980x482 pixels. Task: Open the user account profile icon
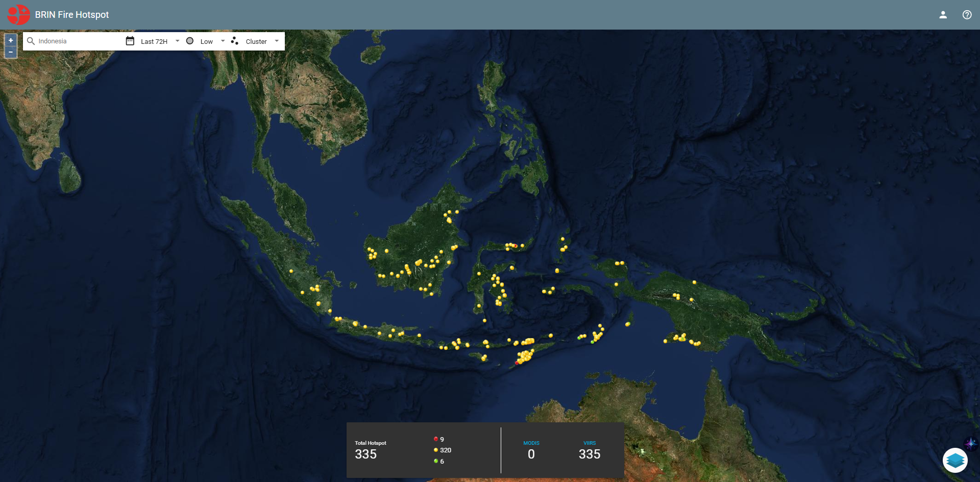pos(943,15)
